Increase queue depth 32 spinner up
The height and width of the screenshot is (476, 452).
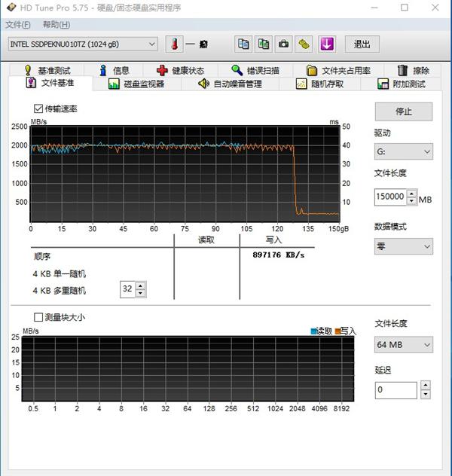(140, 285)
